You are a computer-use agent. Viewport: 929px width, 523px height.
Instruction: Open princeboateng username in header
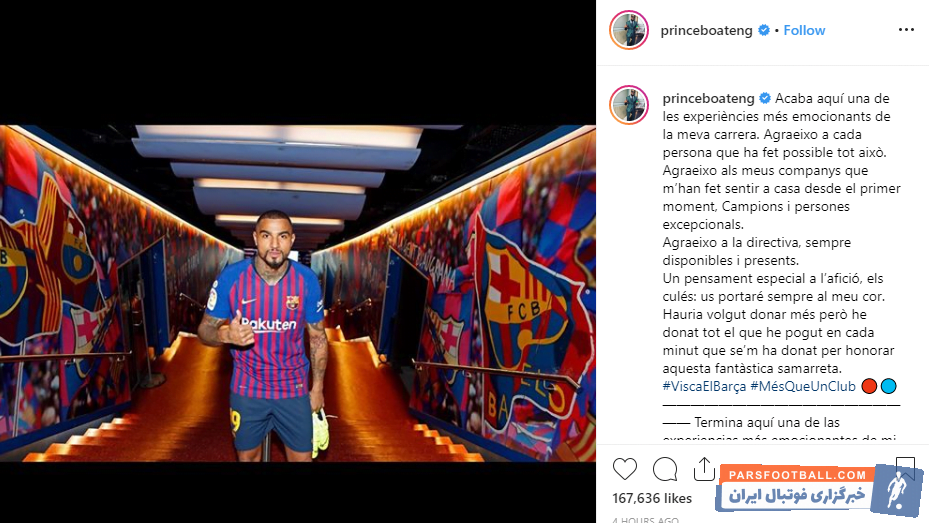point(706,31)
